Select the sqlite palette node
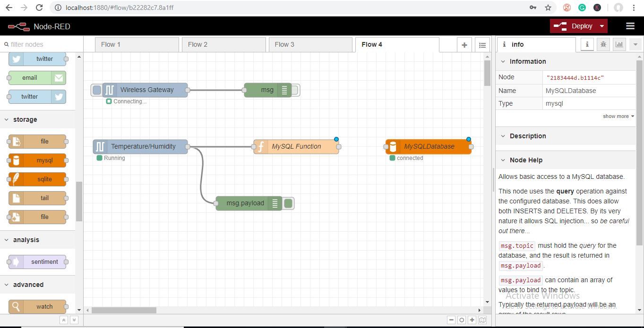 click(37, 179)
